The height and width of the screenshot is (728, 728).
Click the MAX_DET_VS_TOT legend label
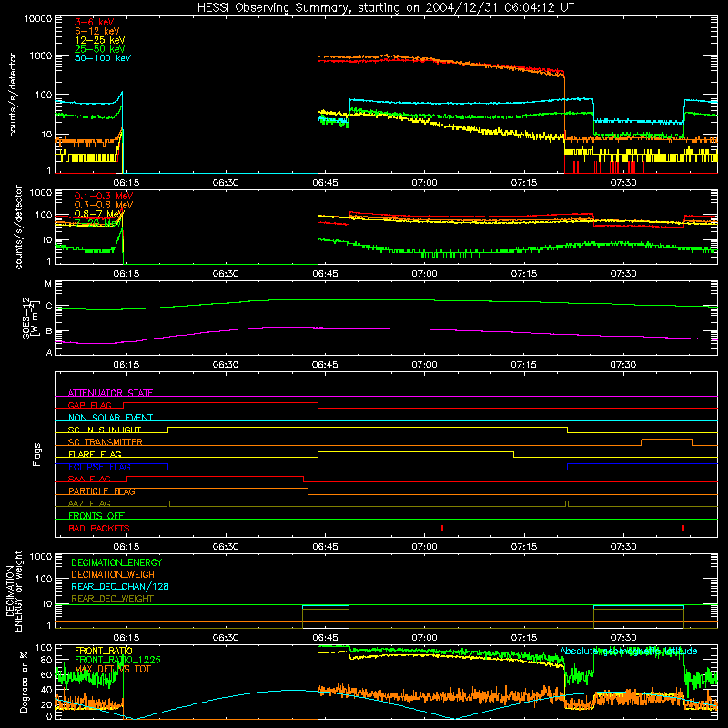pos(113,669)
